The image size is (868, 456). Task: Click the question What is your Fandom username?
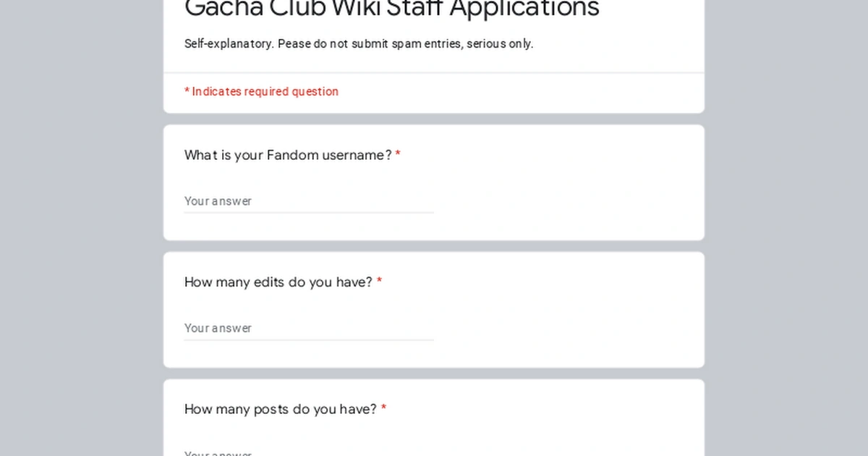[288, 155]
